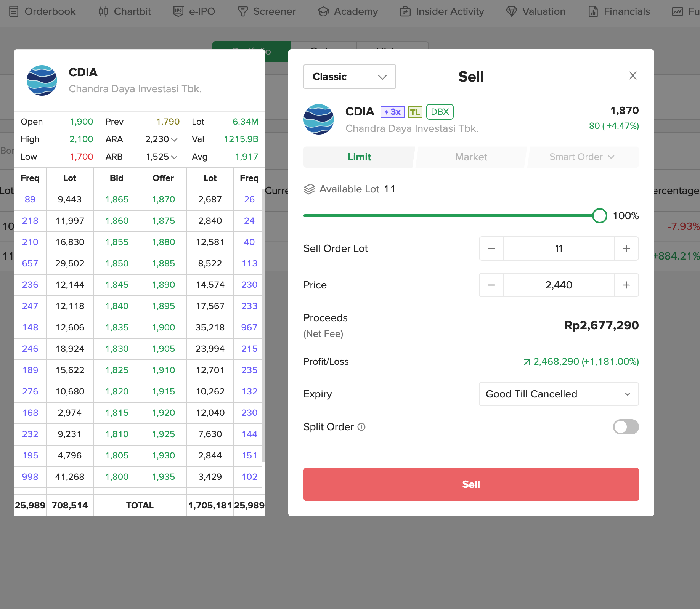700x609 pixels.
Task: Switch to the Market tab
Action: (471, 157)
